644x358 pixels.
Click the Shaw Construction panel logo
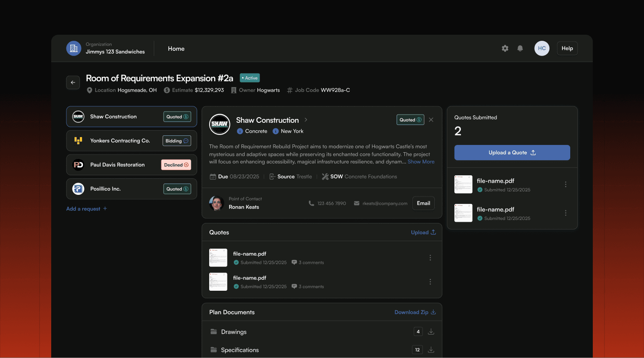click(x=220, y=124)
